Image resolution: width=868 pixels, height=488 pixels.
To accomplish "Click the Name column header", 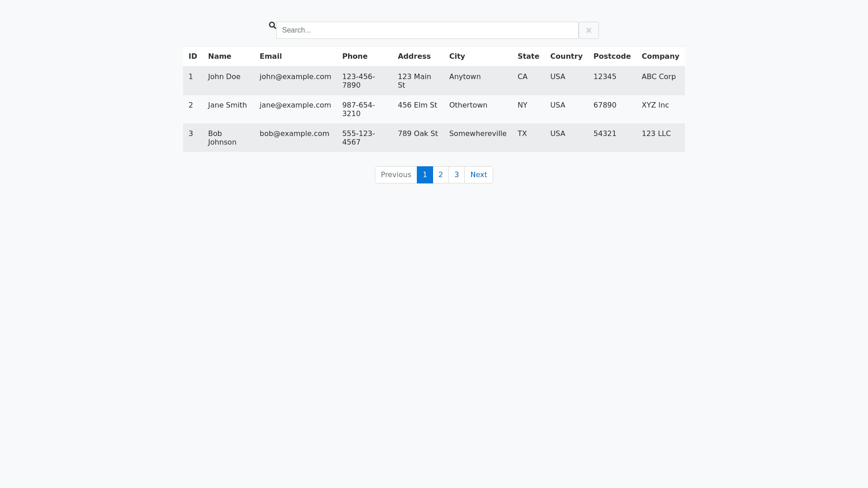I will [x=219, y=56].
